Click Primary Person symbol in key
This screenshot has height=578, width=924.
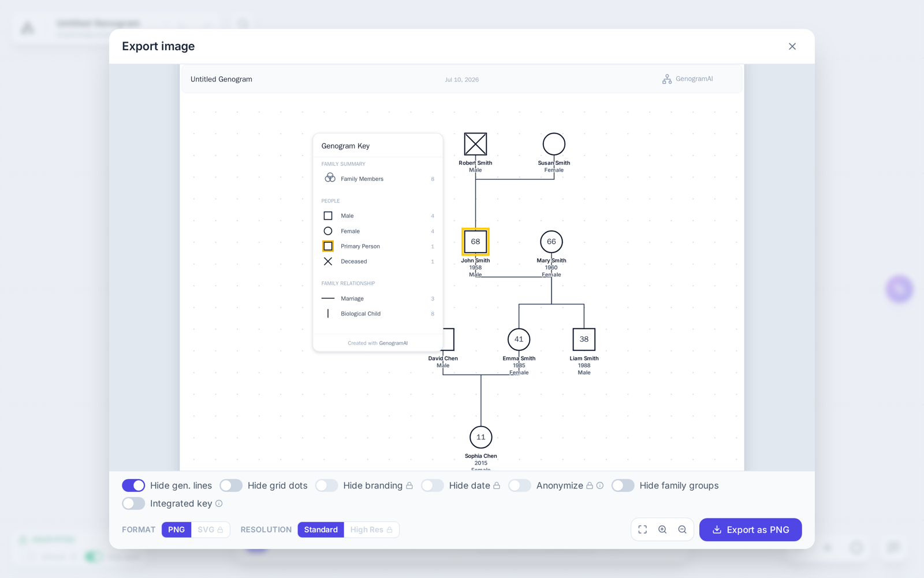(328, 246)
